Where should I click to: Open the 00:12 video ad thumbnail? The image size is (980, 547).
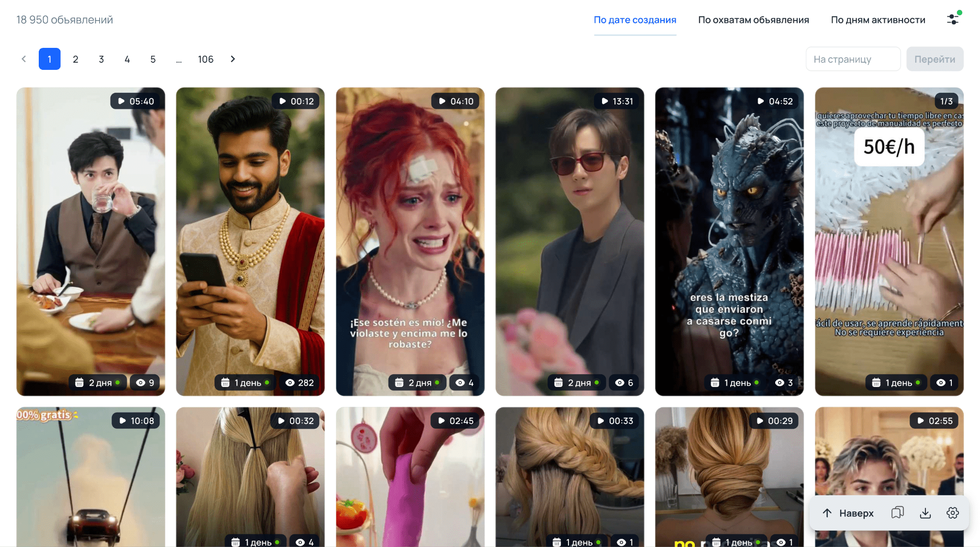250,242
